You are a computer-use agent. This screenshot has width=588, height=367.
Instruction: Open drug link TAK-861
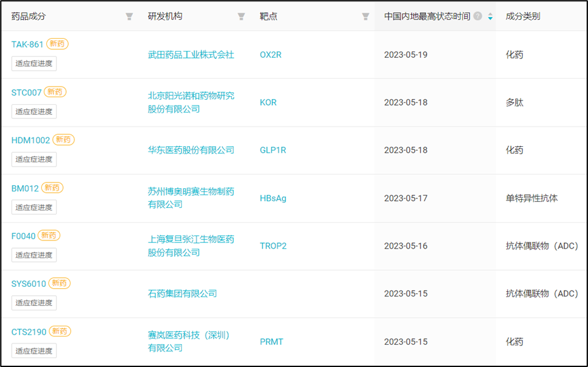(x=27, y=45)
